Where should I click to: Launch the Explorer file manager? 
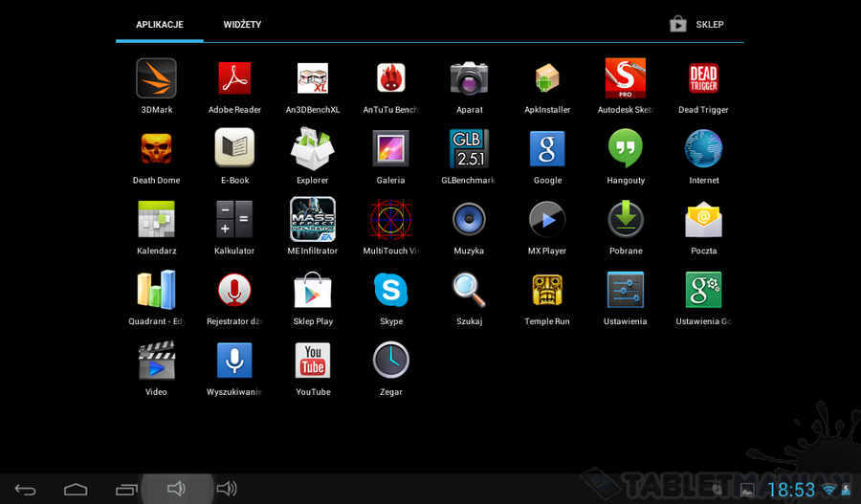[313, 149]
